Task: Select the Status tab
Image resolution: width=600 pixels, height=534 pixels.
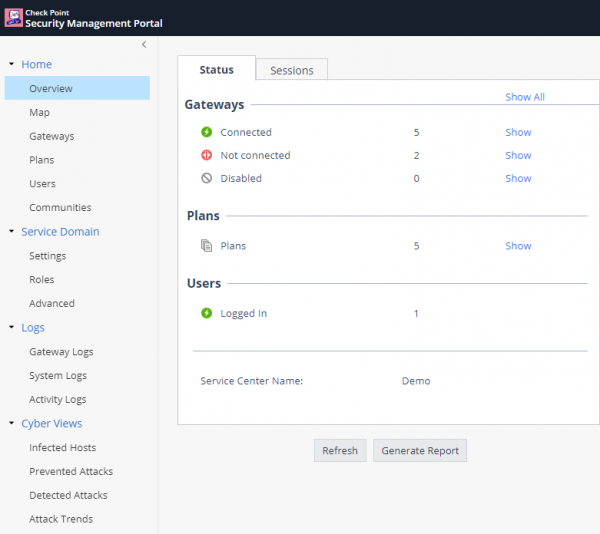Action: [216, 70]
